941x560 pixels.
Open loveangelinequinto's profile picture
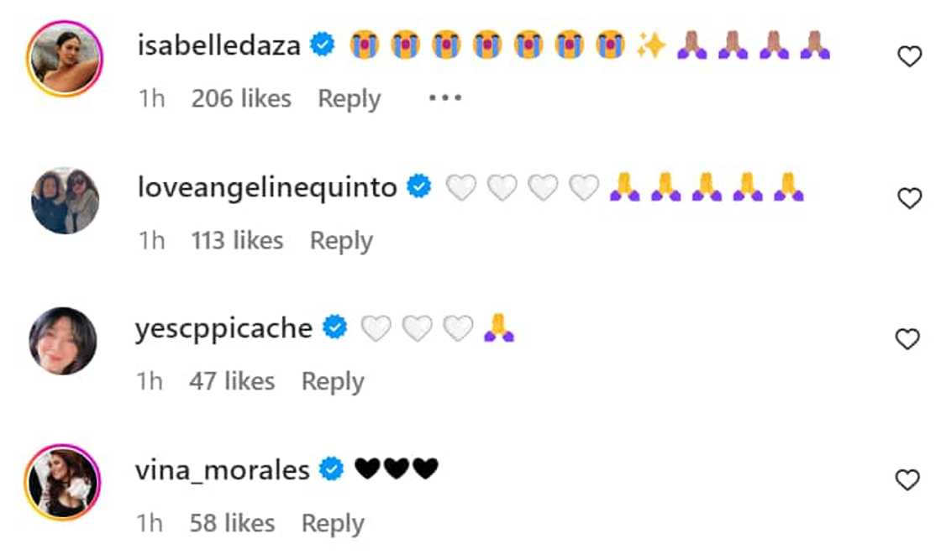(65, 200)
